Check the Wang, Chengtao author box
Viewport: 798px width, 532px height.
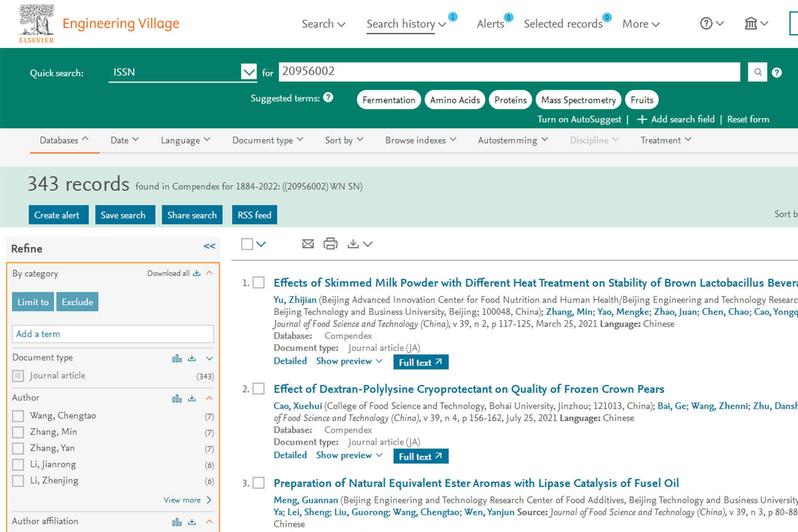[x=18, y=416]
